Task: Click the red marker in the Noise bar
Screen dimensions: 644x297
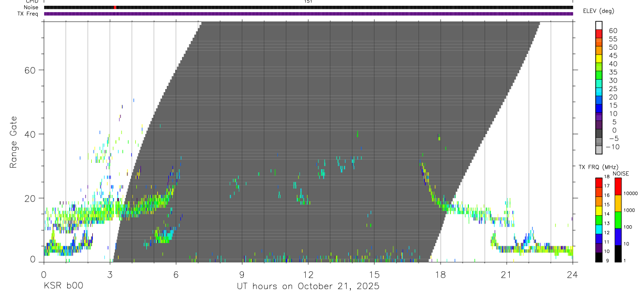Action: [115, 7]
